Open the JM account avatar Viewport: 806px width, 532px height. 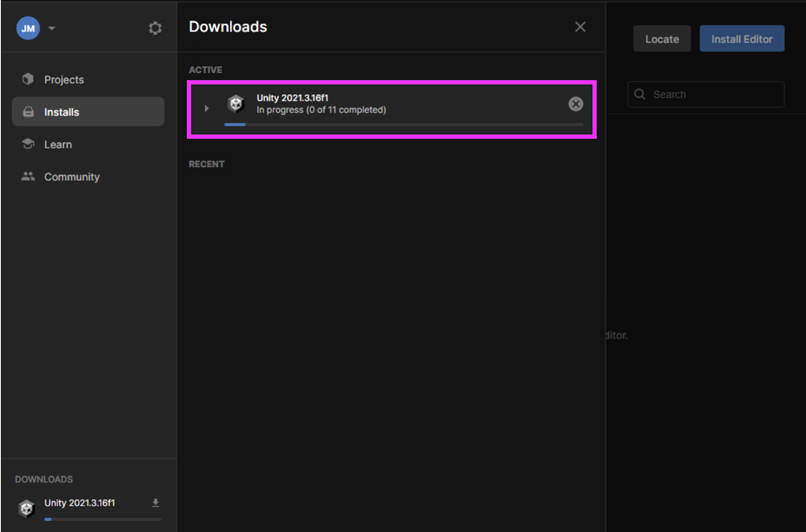tap(28, 28)
